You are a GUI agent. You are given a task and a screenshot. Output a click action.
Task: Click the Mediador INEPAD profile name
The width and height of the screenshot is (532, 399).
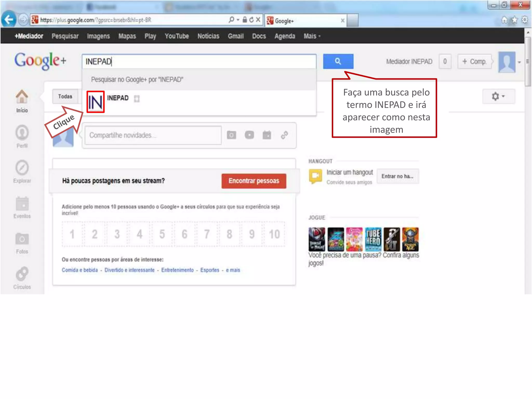[x=409, y=62]
